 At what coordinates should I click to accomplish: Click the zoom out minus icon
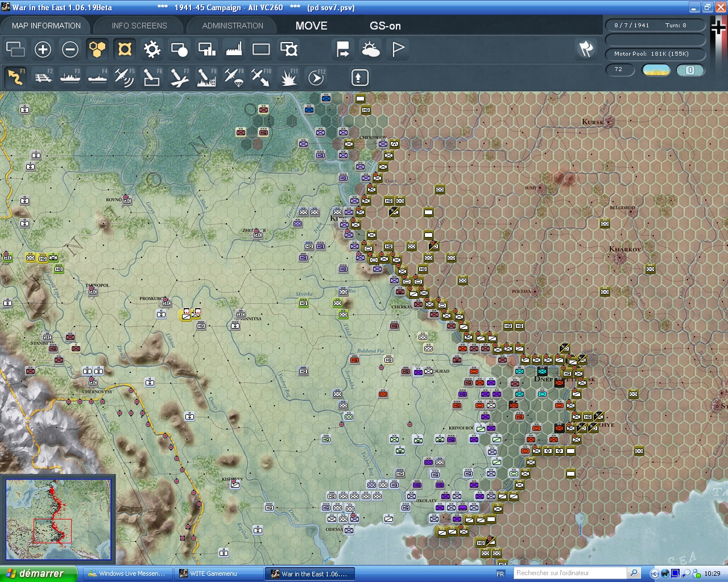(70, 49)
